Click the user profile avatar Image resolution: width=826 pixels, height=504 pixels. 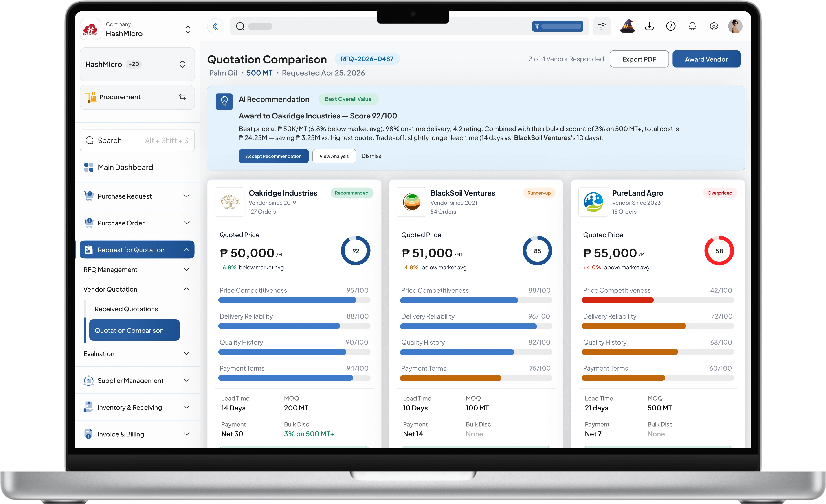[x=735, y=26]
